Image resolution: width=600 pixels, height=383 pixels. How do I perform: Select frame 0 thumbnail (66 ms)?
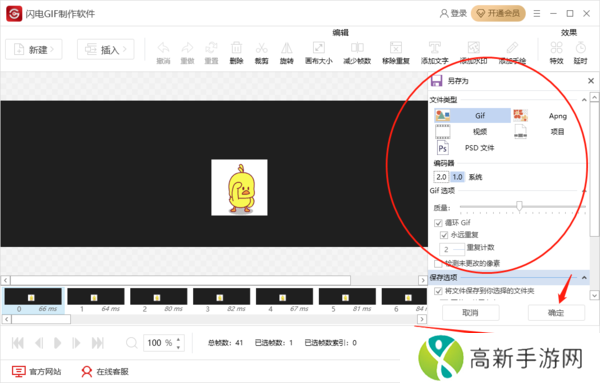[x=33, y=301]
